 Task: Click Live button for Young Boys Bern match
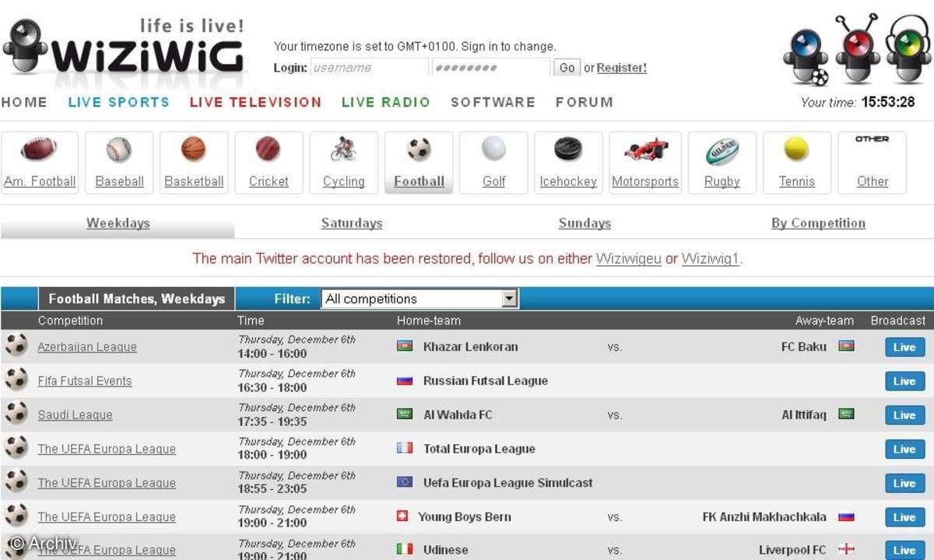904,517
